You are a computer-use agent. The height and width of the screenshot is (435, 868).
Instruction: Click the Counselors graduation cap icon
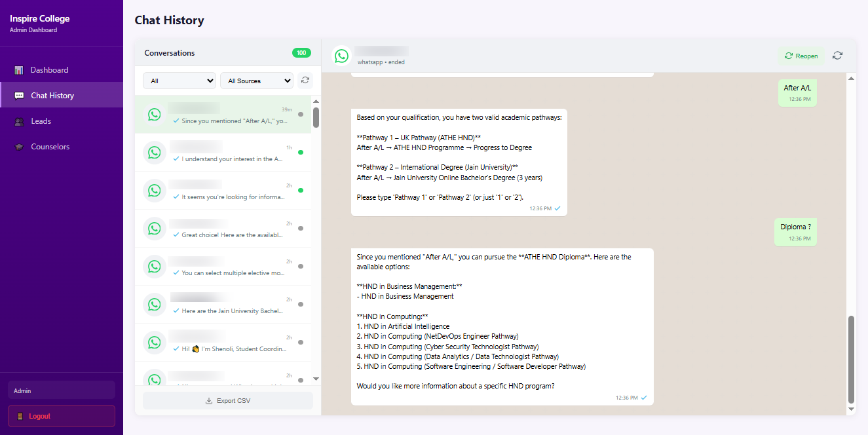(19, 147)
